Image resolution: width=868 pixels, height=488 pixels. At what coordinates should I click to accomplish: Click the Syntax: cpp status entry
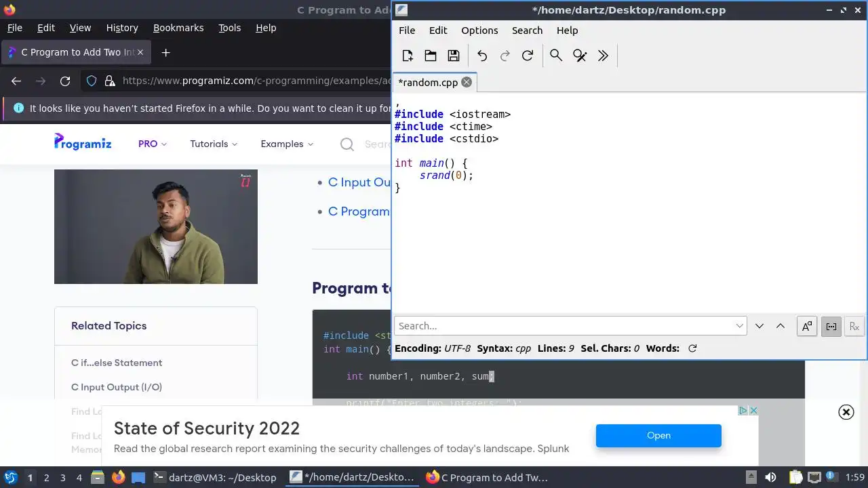(504, 348)
